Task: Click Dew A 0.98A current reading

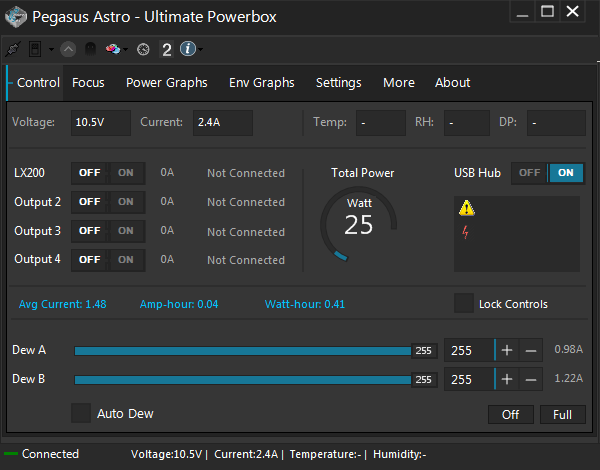Action: pos(569,349)
